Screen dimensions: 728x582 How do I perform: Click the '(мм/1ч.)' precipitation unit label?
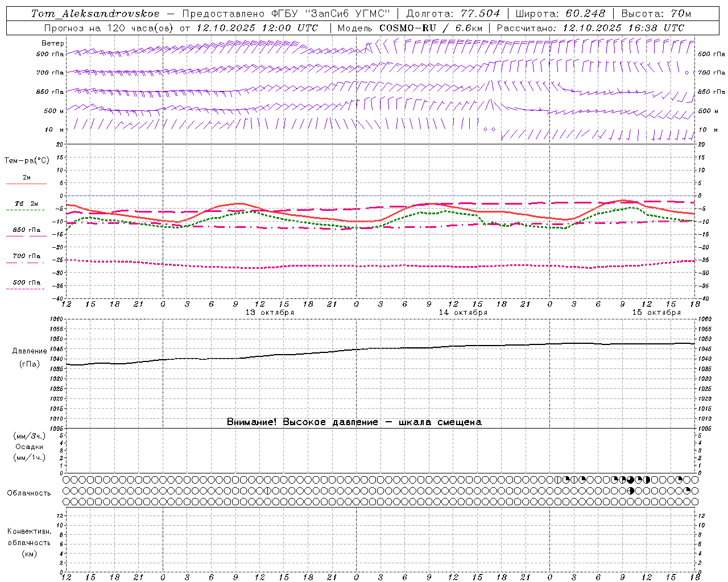point(30,458)
